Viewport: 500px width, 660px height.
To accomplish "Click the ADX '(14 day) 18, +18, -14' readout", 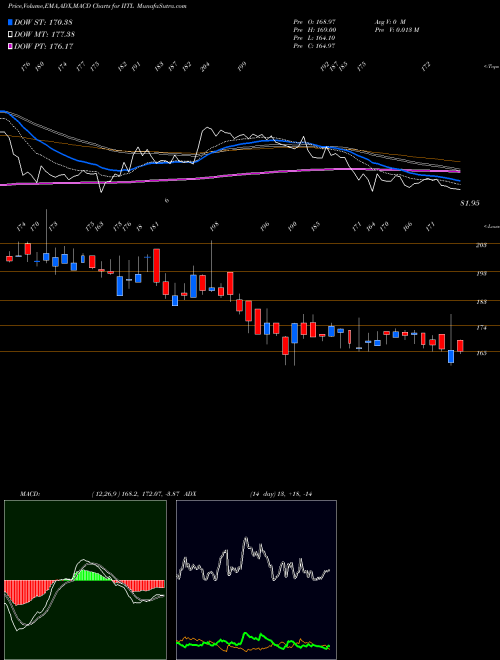I will [x=280, y=494].
